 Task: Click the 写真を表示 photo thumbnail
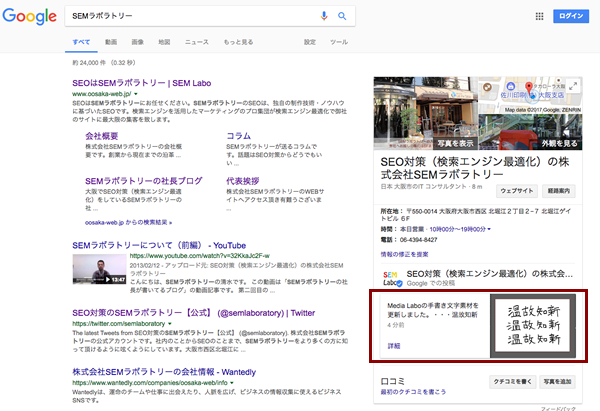[426, 113]
